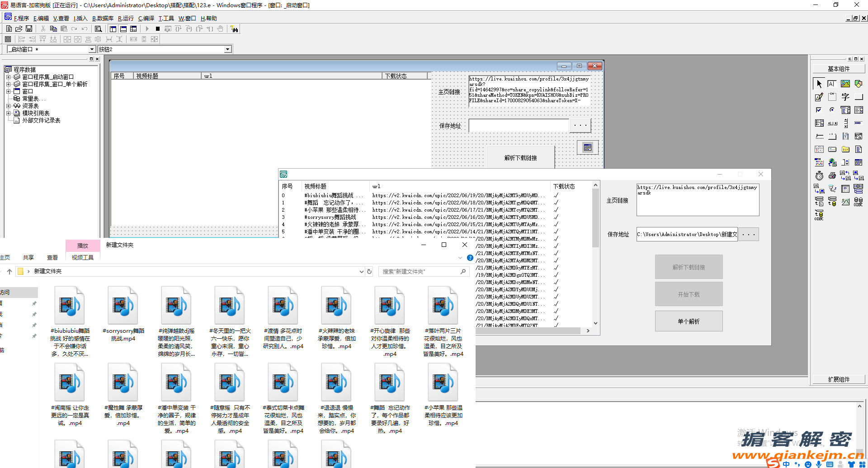Image resolution: width=868 pixels, height=468 pixels.
Task: Click the New file toolbar icon
Action: click(9, 28)
